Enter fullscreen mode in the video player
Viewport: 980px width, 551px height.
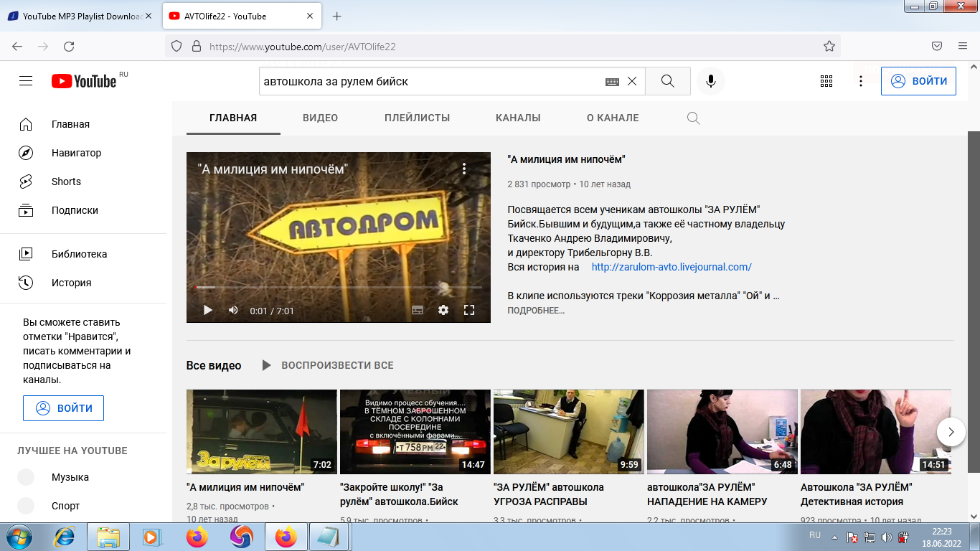pyautogui.click(x=471, y=310)
